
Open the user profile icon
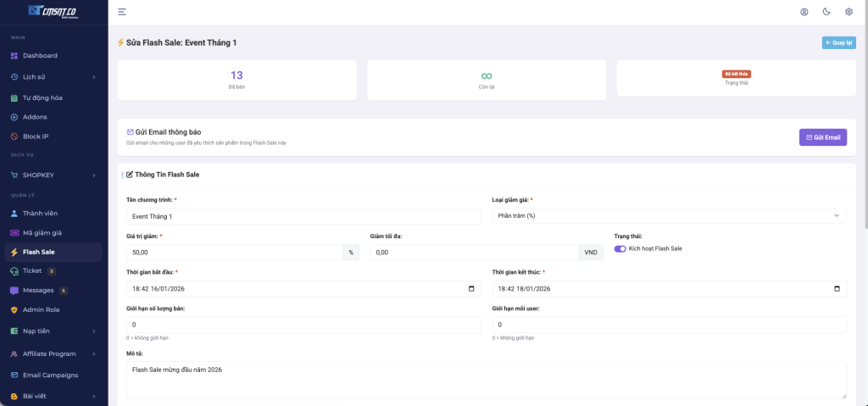pos(804,12)
